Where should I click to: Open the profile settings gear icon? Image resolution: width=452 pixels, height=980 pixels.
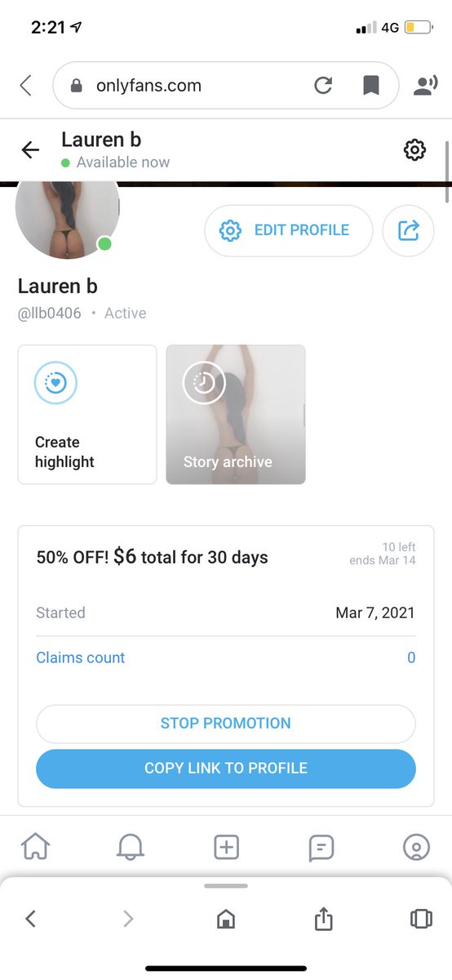[414, 149]
